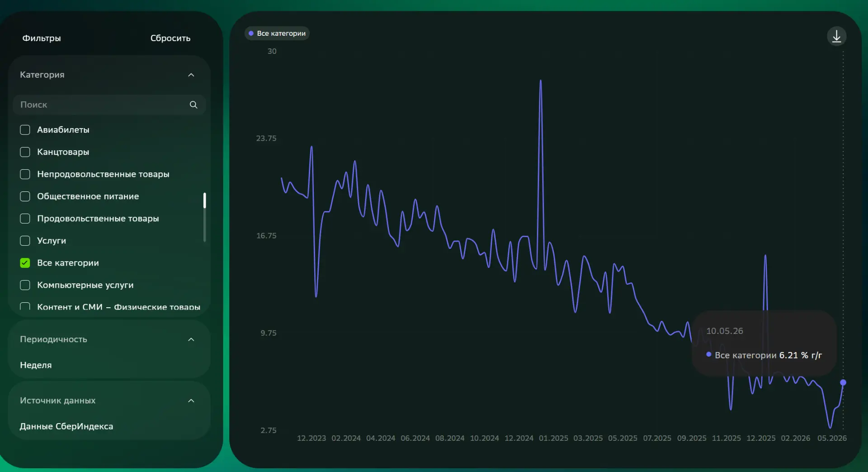This screenshot has width=868, height=472.
Task: Select Данные СберИндекса data source
Action: point(66,426)
